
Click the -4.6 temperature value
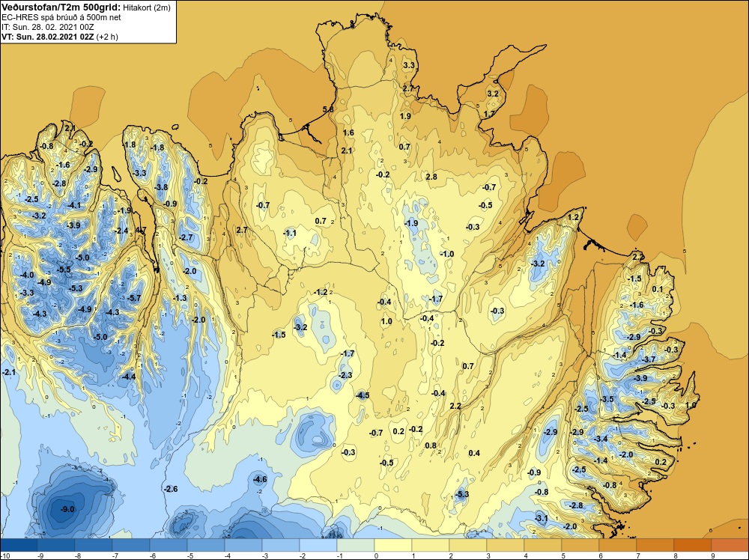260,479
